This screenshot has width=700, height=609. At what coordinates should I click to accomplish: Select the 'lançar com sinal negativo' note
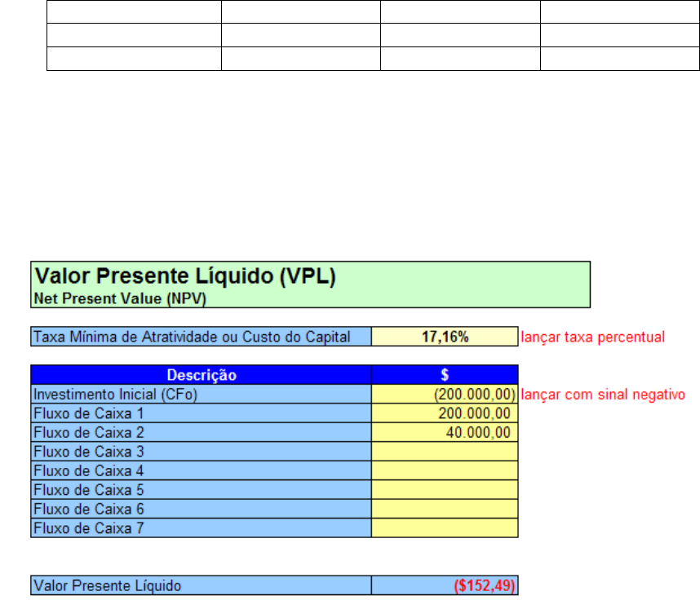pos(603,395)
